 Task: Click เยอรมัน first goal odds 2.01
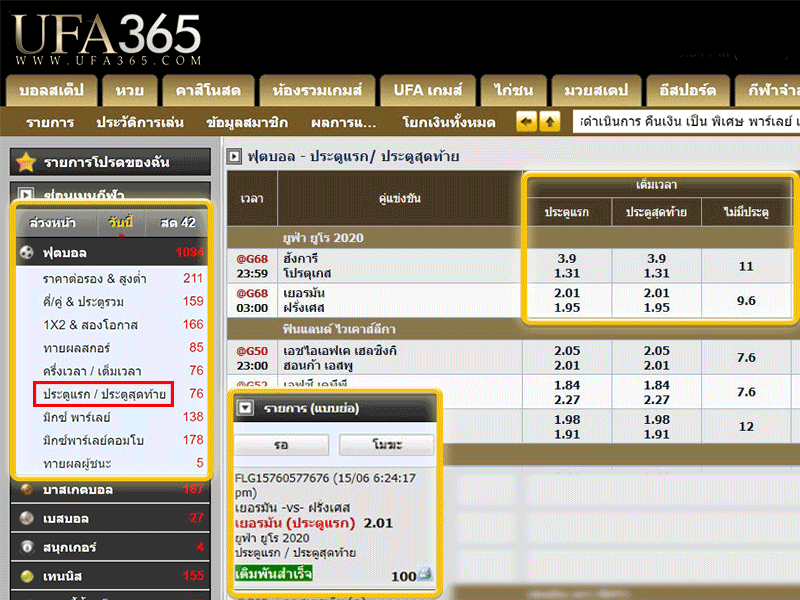[567, 293]
